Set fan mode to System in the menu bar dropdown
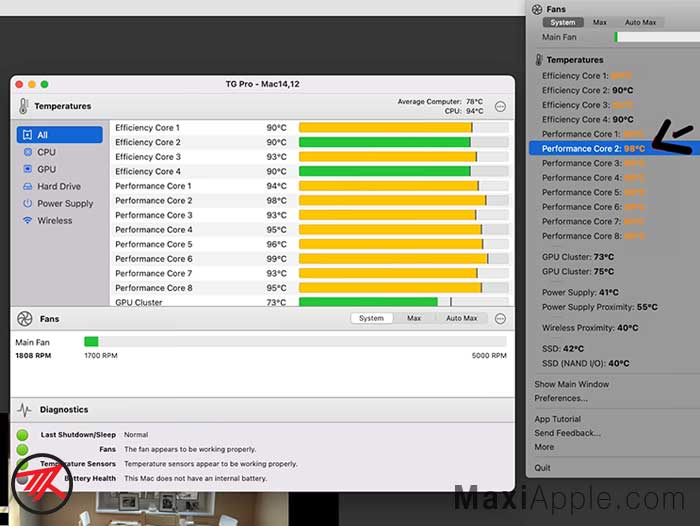 click(x=562, y=22)
